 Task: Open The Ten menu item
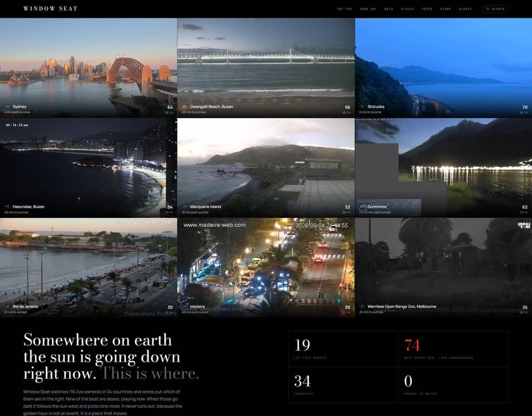[x=344, y=9]
